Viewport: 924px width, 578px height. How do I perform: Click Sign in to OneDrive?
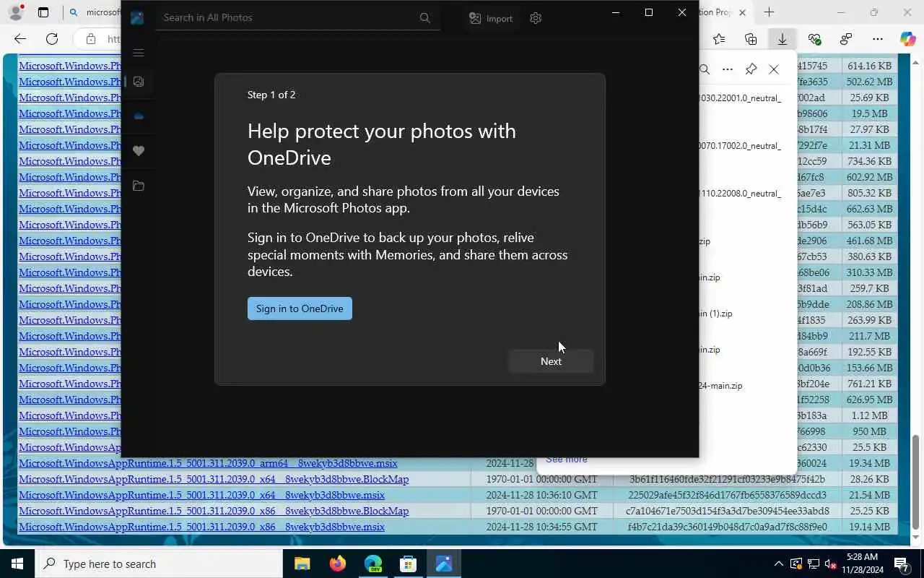click(300, 309)
